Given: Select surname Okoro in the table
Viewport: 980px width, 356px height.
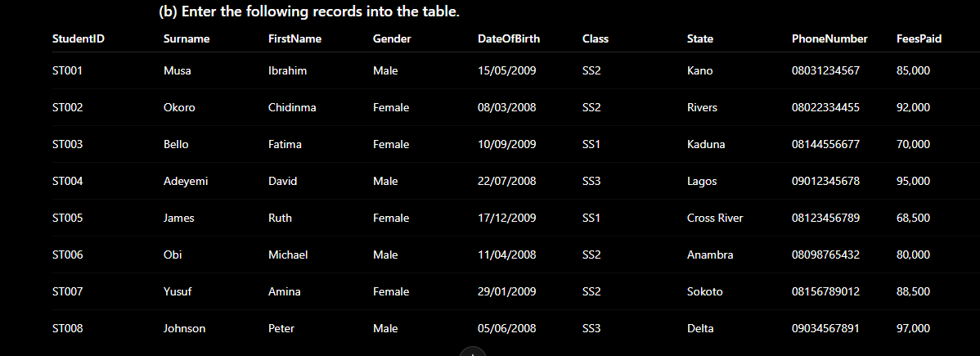Looking at the screenshot, I should tap(179, 107).
